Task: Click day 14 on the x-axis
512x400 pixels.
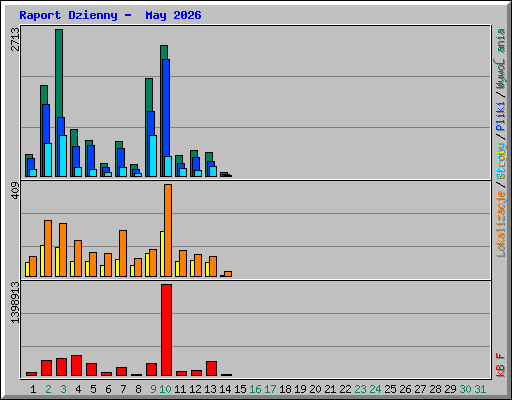Action: tap(225, 389)
